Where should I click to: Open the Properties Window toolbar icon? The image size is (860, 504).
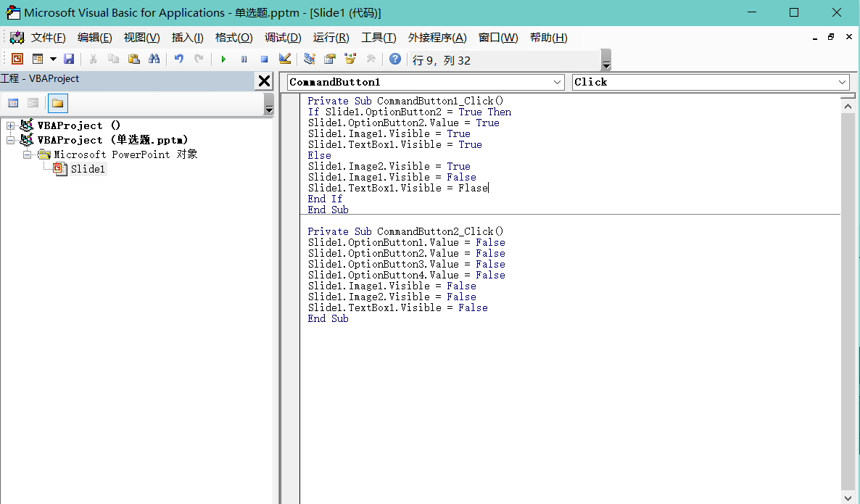pyautogui.click(x=330, y=59)
